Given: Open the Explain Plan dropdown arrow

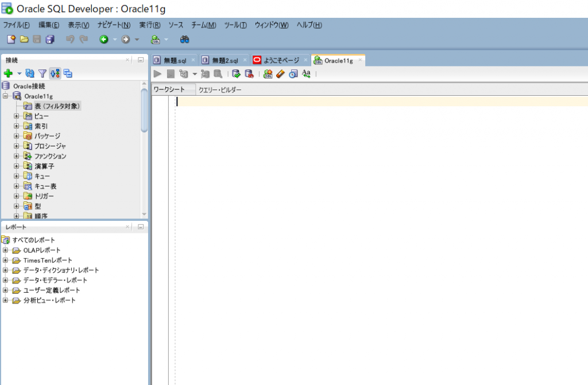Looking at the screenshot, I should pyautogui.click(x=195, y=74).
